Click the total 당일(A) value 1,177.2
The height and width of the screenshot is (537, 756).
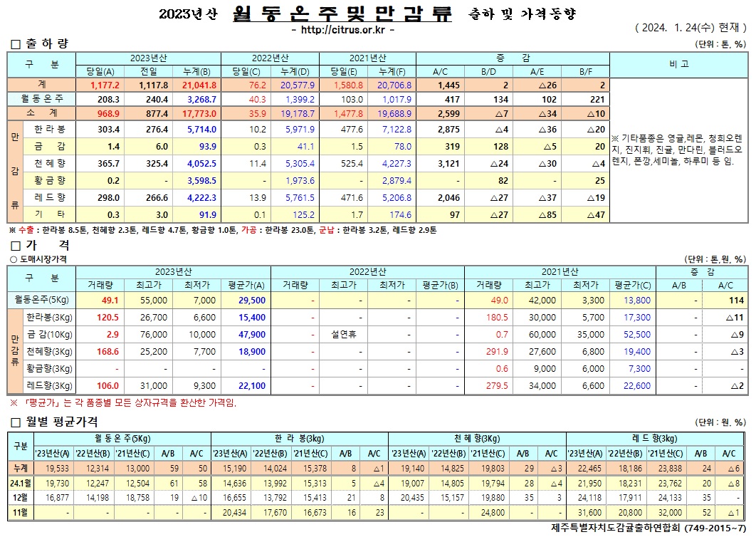(105, 85)
